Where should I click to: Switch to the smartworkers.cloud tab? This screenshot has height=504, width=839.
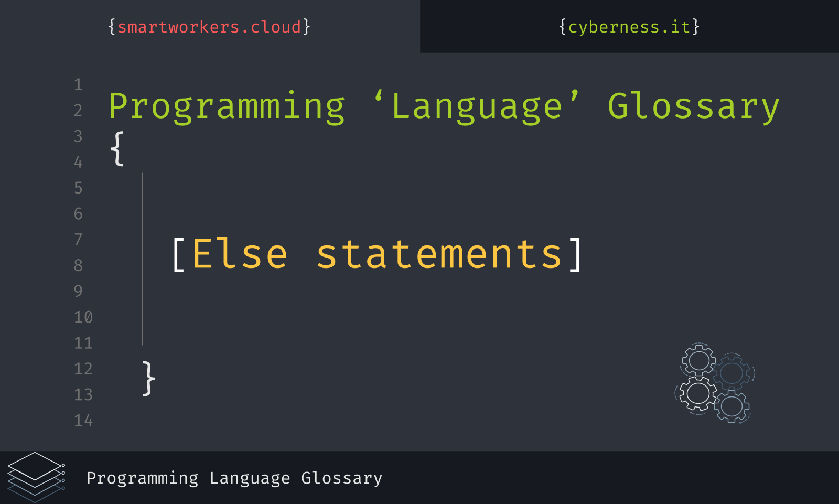pyautogui.click(x=209, y=27)
